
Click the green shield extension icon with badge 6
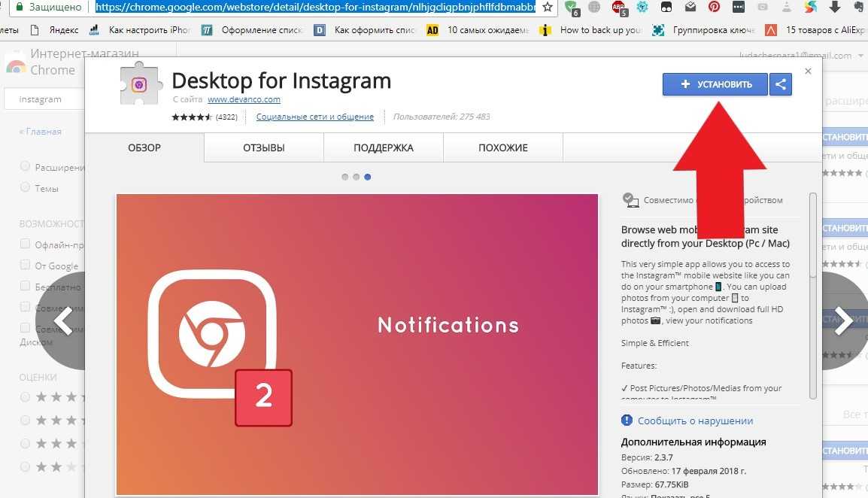tap(572, 8)
